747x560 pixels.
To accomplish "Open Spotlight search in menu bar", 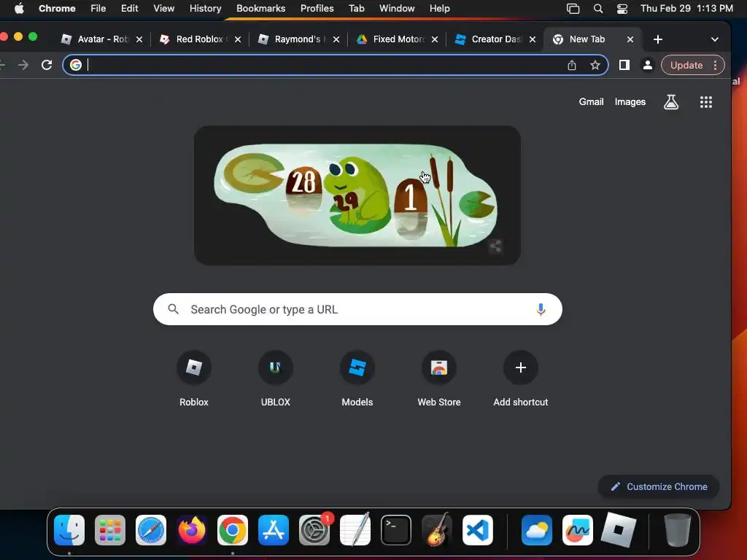I will (598, 9).
